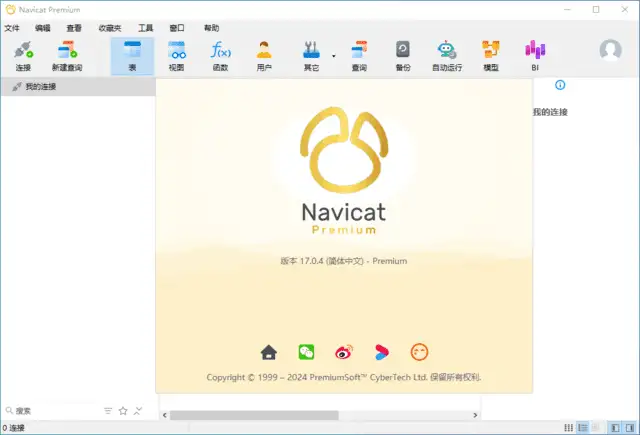The image size is (640, 435).
Task: Open the Query (查询) toolbar icon
Action: tap(359, 56)
